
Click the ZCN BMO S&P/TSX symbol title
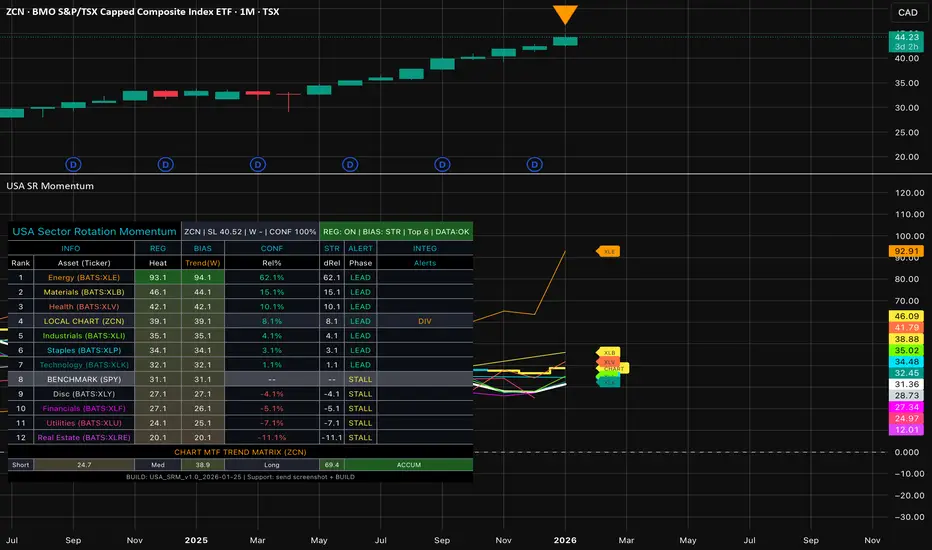[x=143, y=11]
